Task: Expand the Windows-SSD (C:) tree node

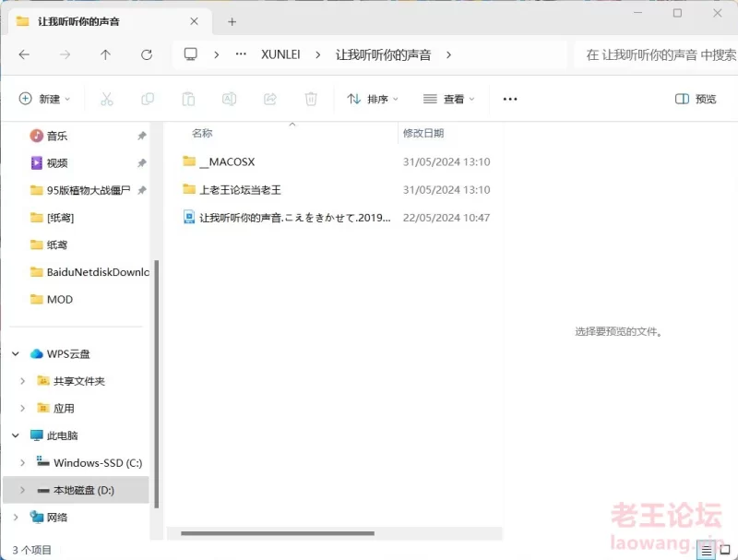Action: (x=22, y=462)
